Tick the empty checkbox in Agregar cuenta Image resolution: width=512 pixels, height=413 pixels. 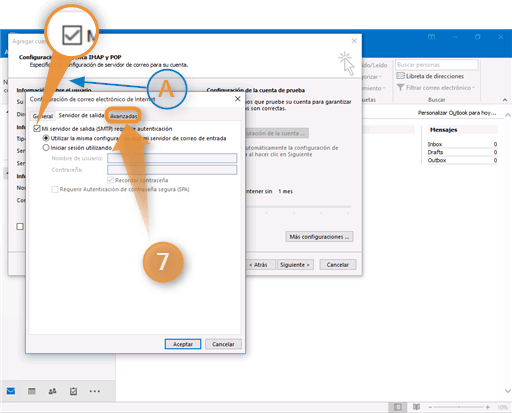(20, 227)
